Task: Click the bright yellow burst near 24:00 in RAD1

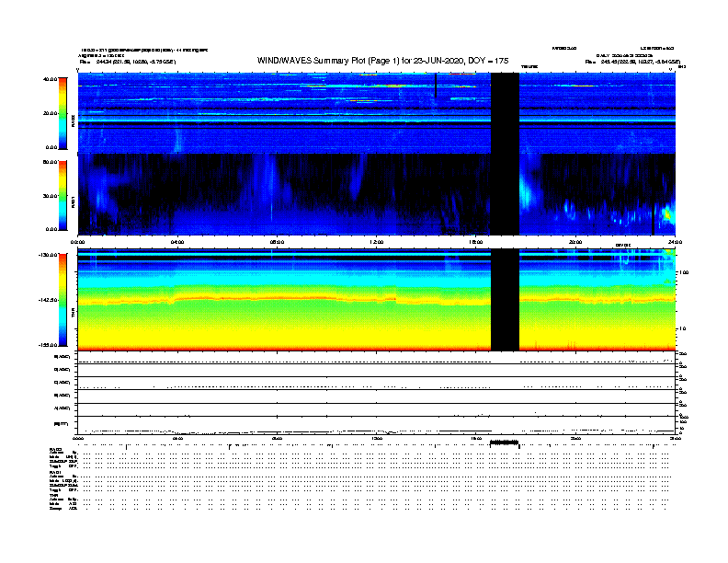Action: point(668,214)
